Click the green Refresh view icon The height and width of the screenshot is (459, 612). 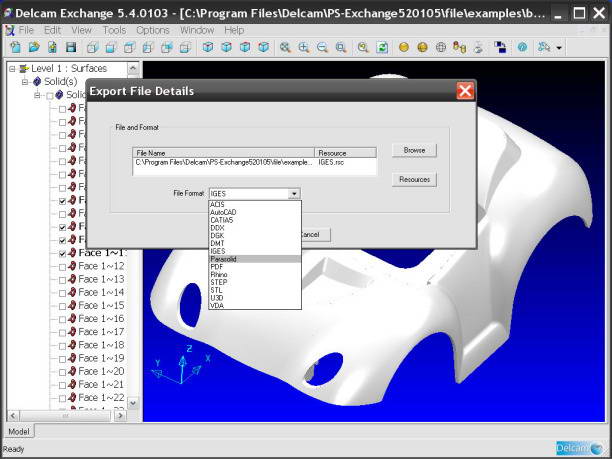tap(382, 47)
